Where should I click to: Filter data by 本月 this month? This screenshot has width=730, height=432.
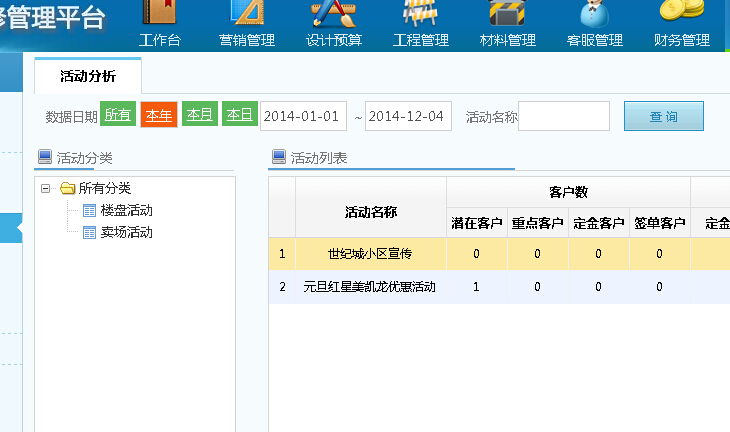(199, 116)
